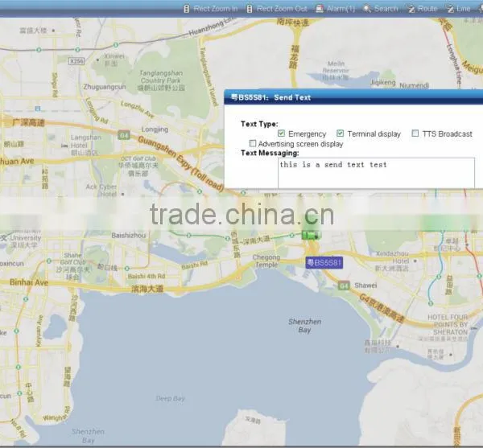483x448 pixels.
Task: Click the Shahe Golf Club label
Action: pyautogui.click(x=73, y=259)
